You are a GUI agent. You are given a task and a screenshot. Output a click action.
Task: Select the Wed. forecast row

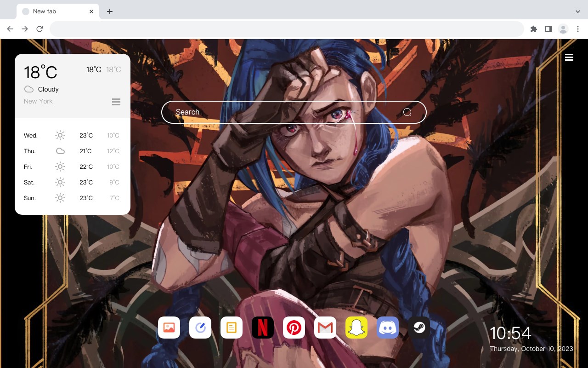(73, 135)
